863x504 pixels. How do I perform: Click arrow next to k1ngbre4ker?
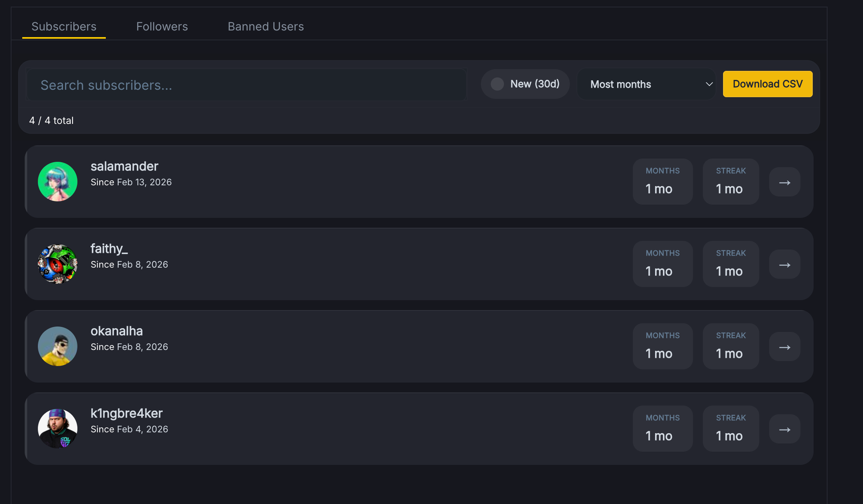(784, 429)
